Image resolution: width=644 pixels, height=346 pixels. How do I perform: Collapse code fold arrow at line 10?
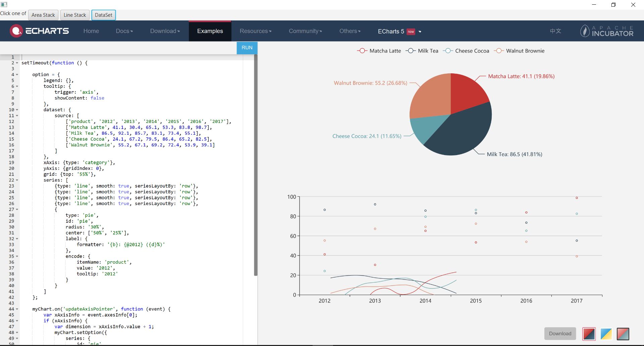click(17, 110)
